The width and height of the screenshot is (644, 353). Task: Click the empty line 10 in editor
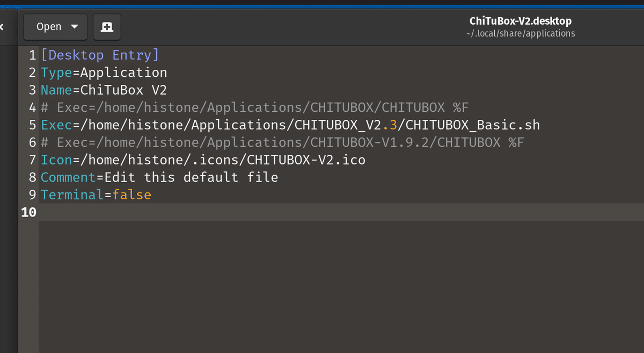pos(341,212)
